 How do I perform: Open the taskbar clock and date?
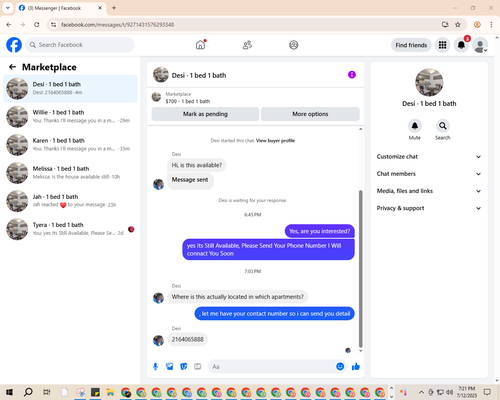467,392
